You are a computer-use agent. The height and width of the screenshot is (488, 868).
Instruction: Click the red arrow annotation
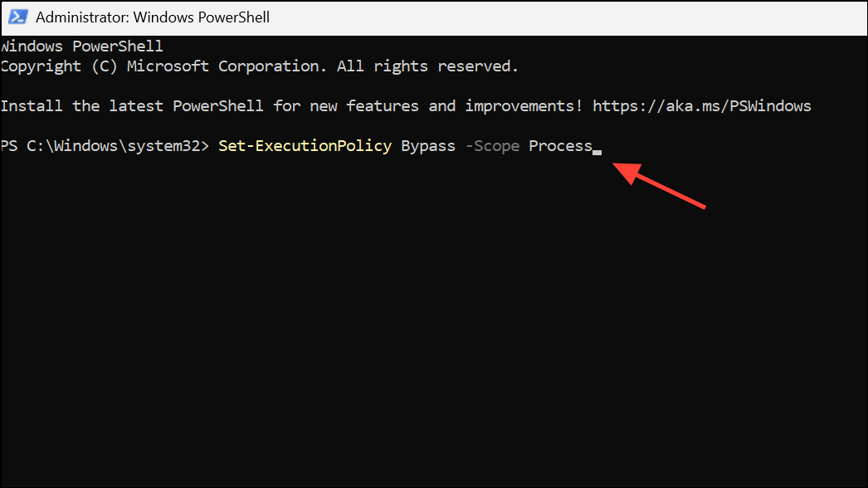pyautogui.click(x=659, y=185)
